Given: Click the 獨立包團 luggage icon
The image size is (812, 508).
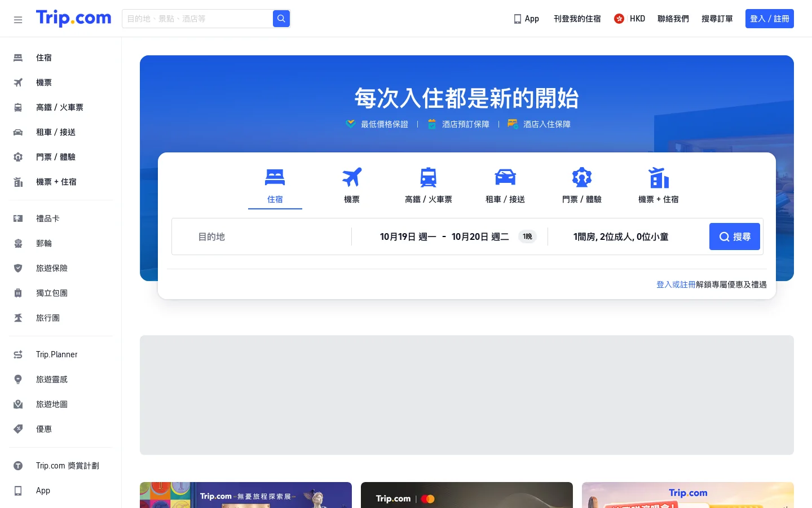Looking at the screenshot, I should 18,293.
